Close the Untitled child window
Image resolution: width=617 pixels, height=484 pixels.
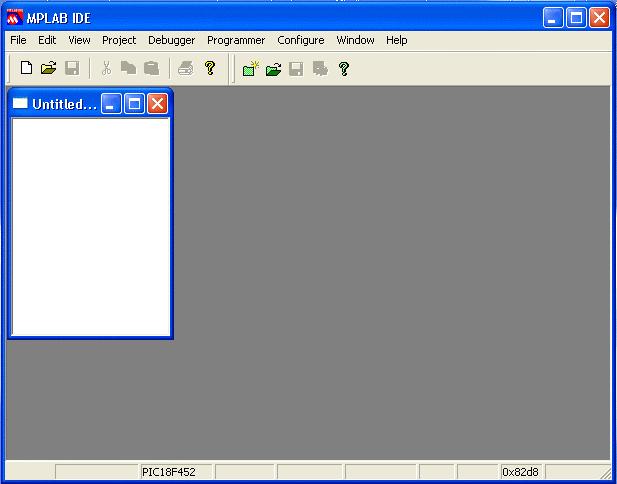click(x=157, y=103)
